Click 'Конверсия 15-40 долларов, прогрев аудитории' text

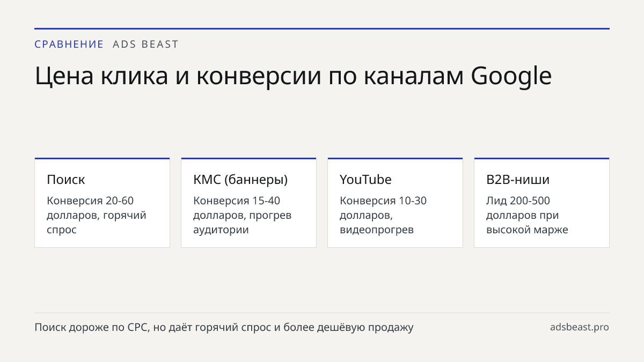pos(243,215)
